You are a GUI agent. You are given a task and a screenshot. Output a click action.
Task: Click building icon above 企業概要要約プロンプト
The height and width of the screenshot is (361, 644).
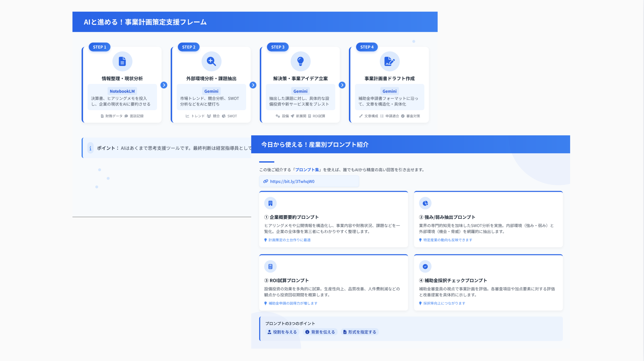point(270,203)
